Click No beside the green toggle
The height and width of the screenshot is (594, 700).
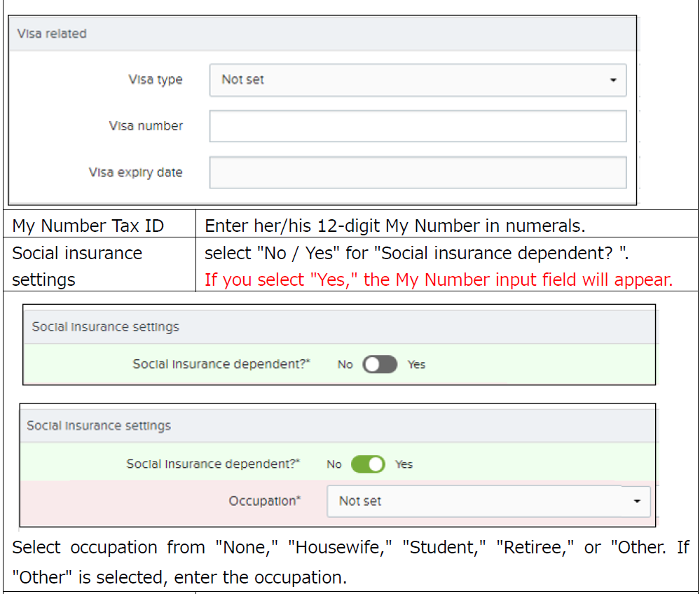coord(334,464)
